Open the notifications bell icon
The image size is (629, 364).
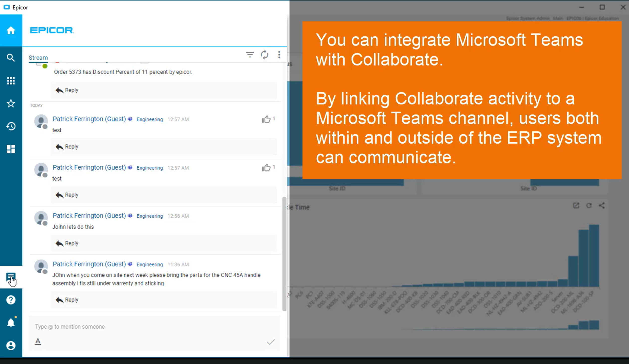click(11, 323)
